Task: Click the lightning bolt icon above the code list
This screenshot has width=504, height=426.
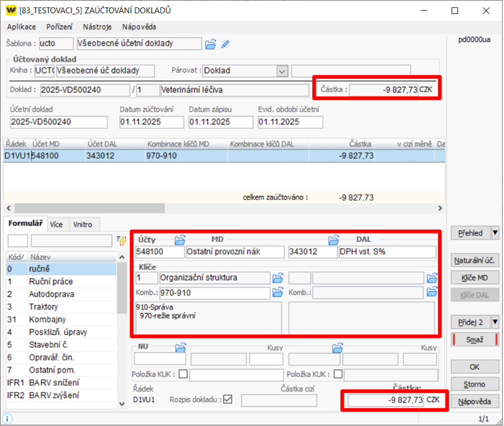Action: point(122,241)
